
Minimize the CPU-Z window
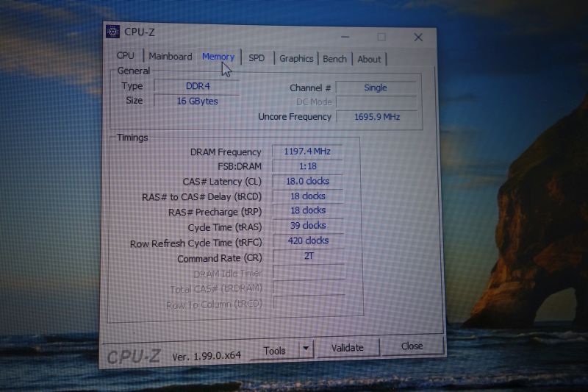(345, 37)
